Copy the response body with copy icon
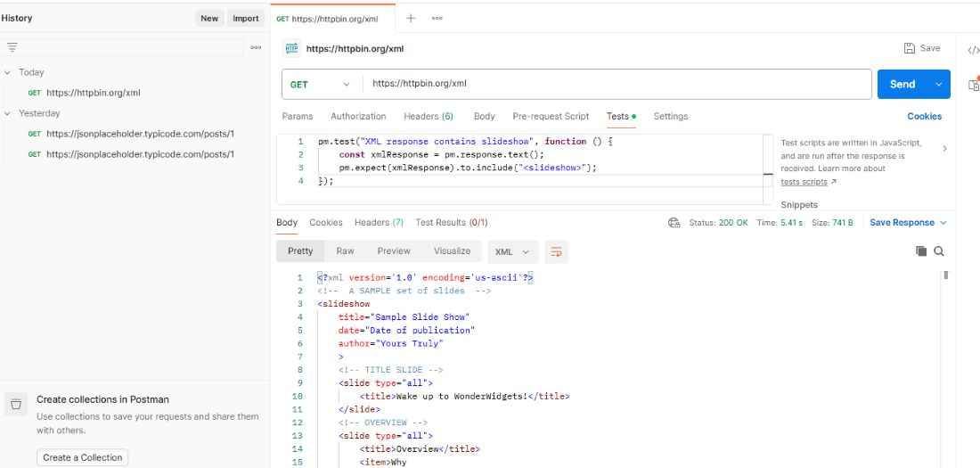980x468 pixels. (921, 250)
